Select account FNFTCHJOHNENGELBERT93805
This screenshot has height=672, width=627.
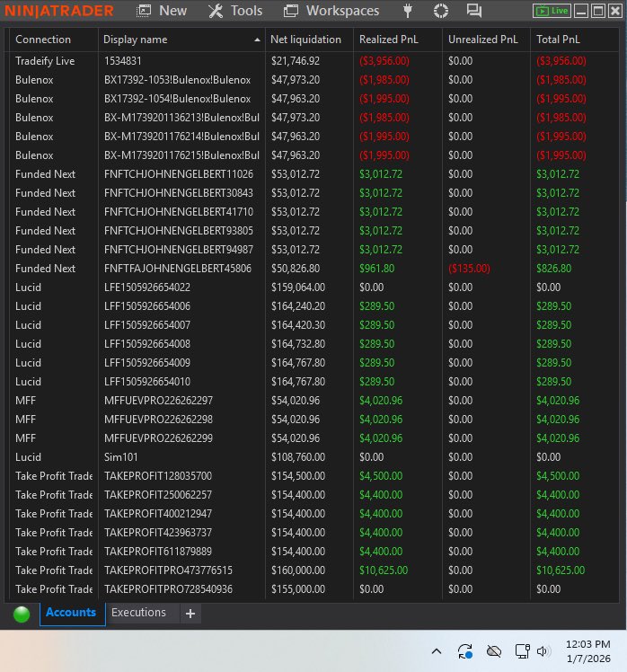click(x=313, y=231)
